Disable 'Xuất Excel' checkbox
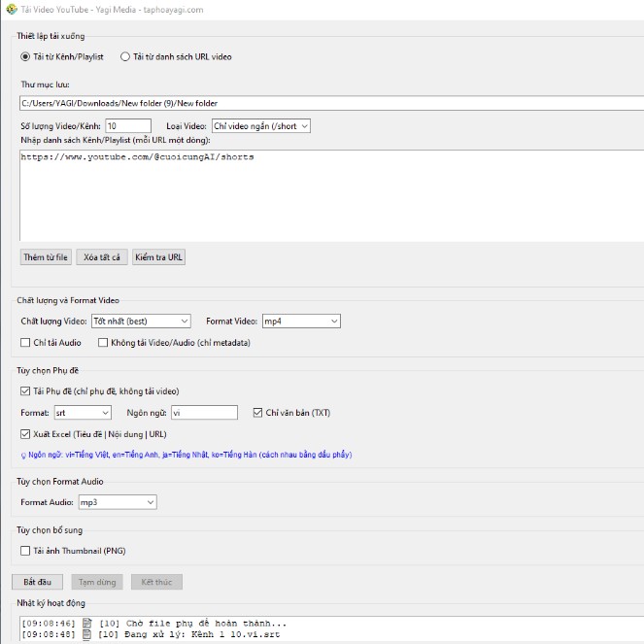Image resolution: width=644 pixels, height=644 pixels. click(x=26, y=433)
